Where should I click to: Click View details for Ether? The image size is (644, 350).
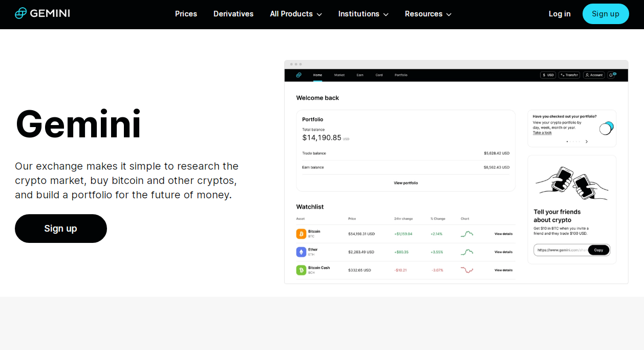pyautogui.click(x=503, y=252)
